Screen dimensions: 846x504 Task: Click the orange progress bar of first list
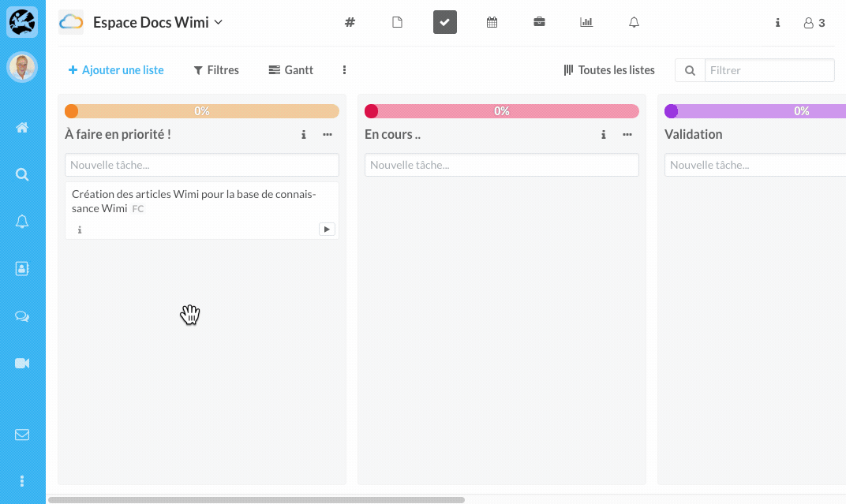click(202, 111)
